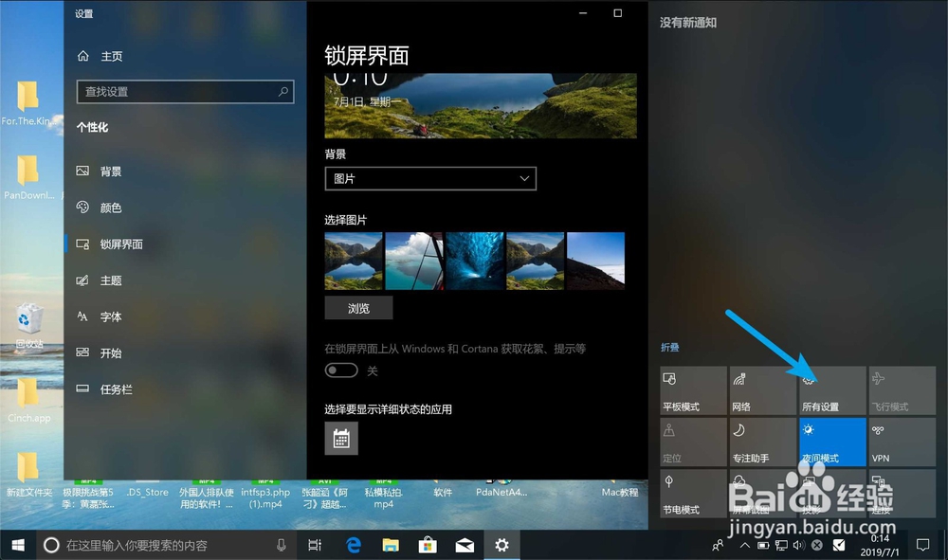Select the third lock screen picture thumbnail
This screenshot has height=560, width=948.
point(475,260)
